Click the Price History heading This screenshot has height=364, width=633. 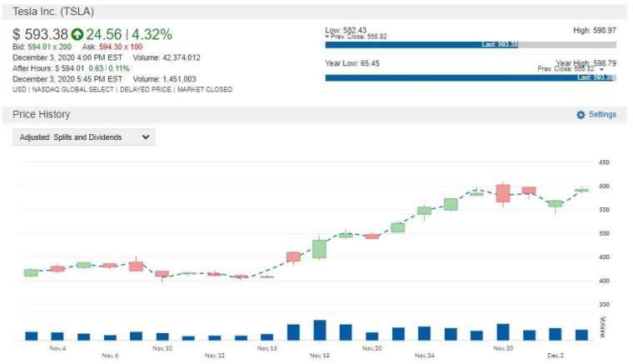(41, 115)
